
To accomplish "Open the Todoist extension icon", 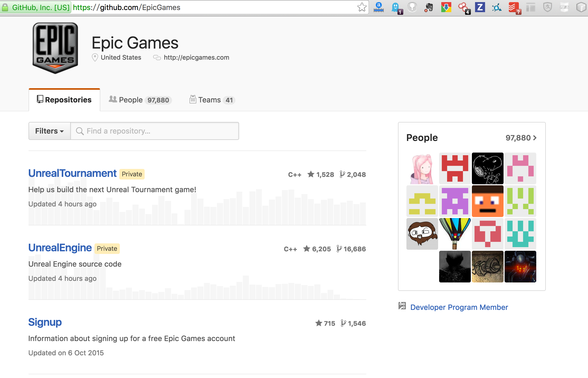I will [x=513, y=7].
